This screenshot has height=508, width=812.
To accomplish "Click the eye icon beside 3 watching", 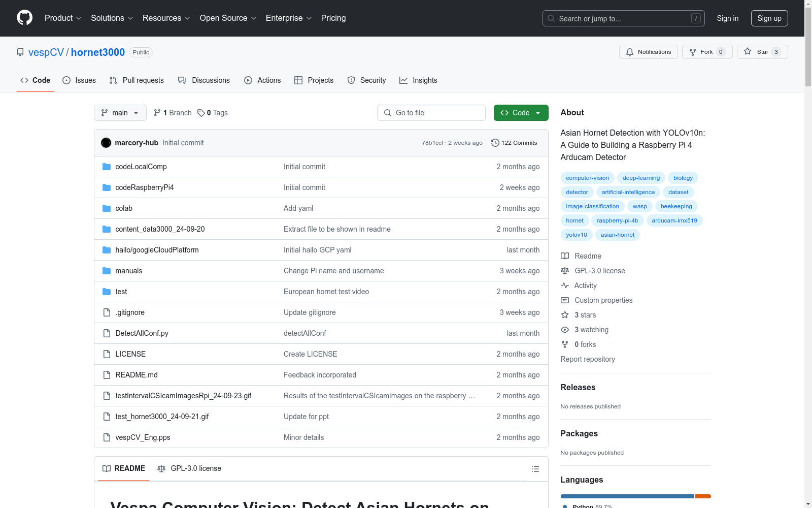I will pos(565,330).
